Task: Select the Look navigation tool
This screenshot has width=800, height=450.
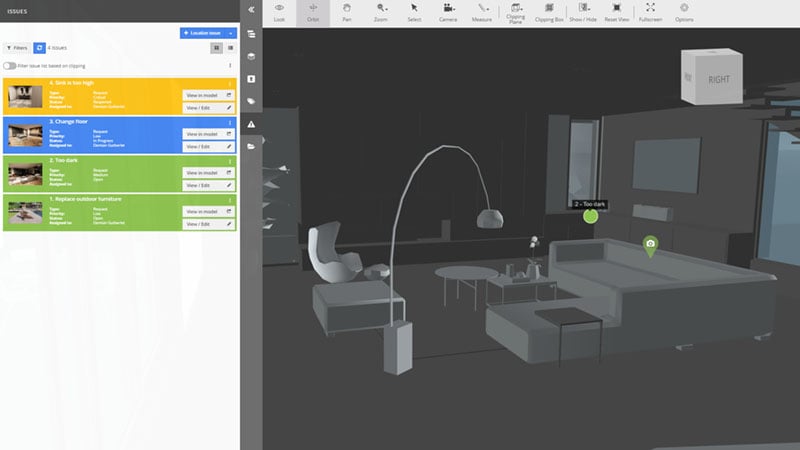Action: [279, 13]
